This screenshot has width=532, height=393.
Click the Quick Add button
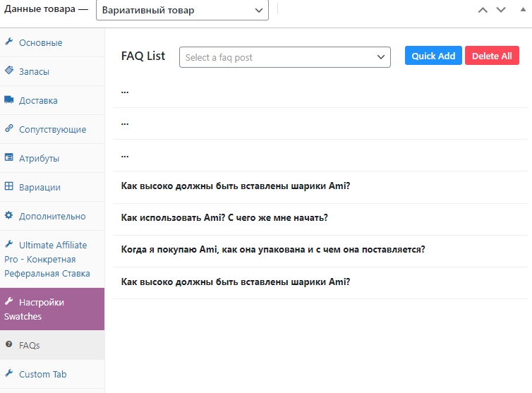pyautogui.click(x=433, y=56)
